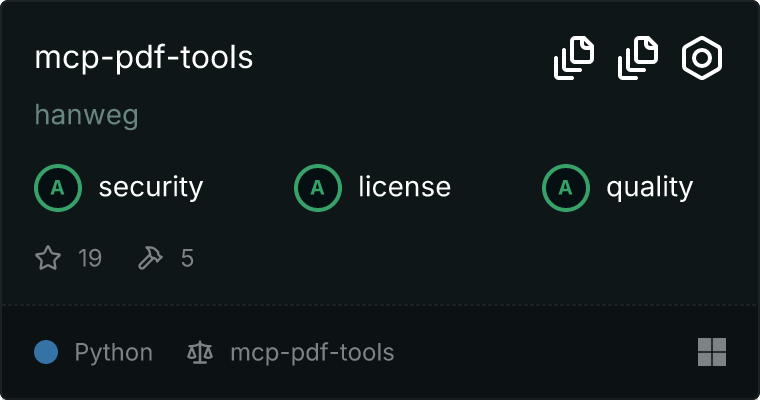The width and height of the screenshot is (760, 400).
Task: Click the quality grade A badge
Action: (566, 188)
